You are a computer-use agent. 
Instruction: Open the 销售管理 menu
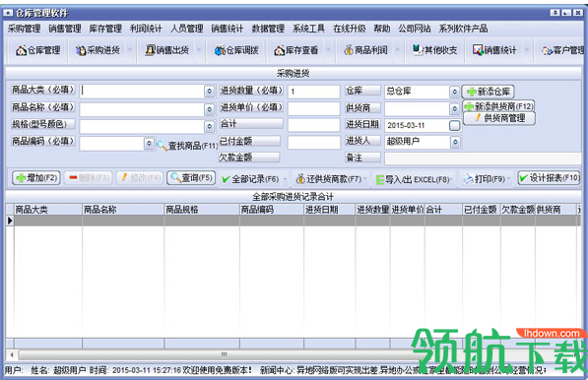coord(65,29)
